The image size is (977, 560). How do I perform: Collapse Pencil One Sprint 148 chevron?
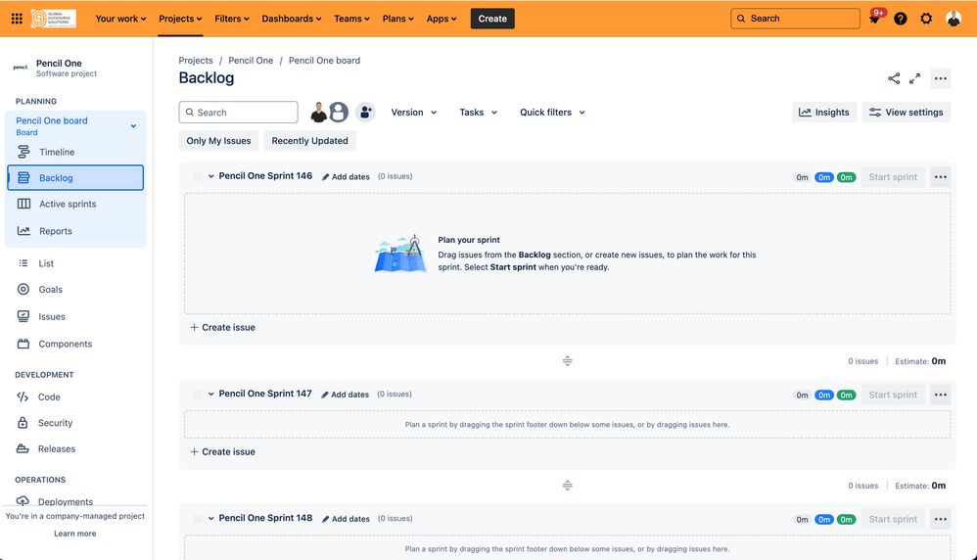coord(211,518)
